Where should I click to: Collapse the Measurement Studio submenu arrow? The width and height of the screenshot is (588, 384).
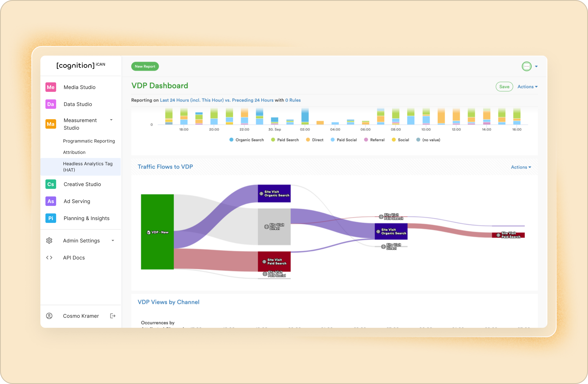point(112,120)
